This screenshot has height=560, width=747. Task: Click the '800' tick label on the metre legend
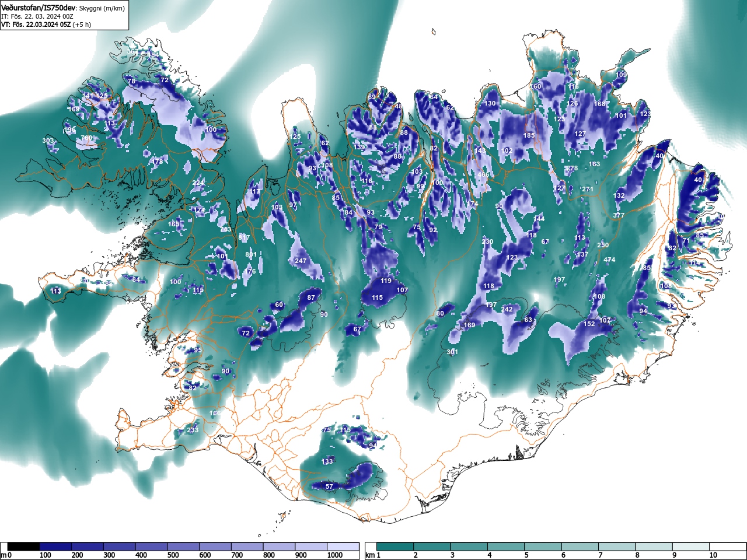tap(269, 555)
